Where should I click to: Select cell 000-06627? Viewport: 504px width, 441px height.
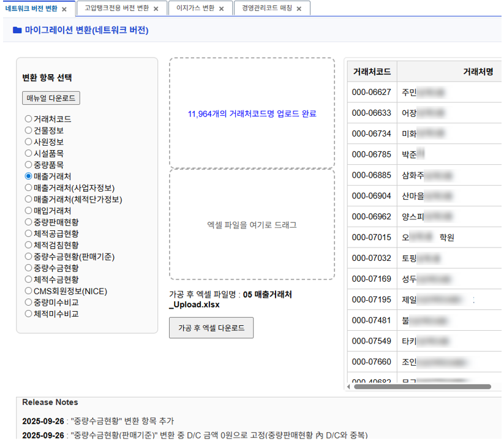coord(372,92)
